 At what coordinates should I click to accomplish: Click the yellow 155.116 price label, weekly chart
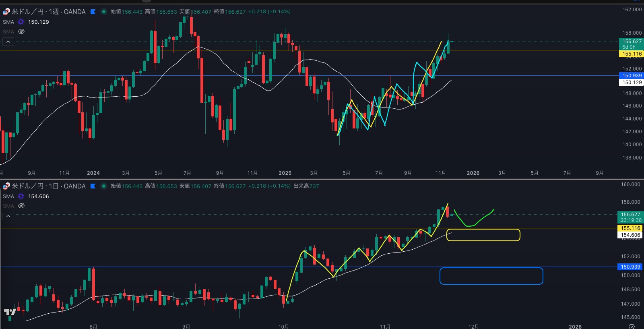click(x=632, y=54)
